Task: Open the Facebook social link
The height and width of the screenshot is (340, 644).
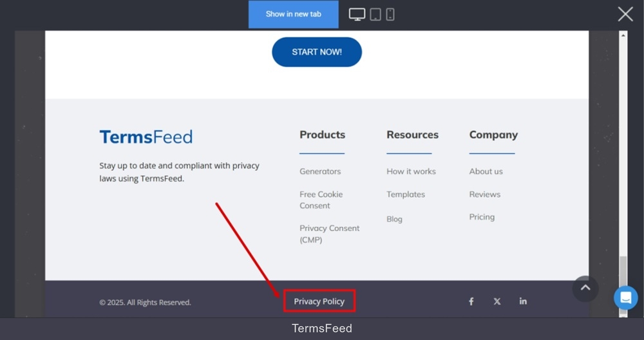Action: [471, 301]
